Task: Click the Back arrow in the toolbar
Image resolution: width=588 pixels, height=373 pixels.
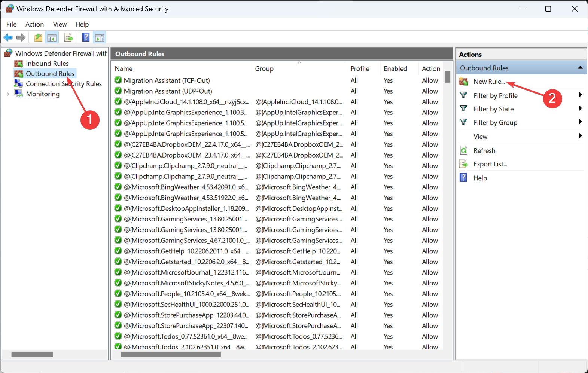Action: 8,37
